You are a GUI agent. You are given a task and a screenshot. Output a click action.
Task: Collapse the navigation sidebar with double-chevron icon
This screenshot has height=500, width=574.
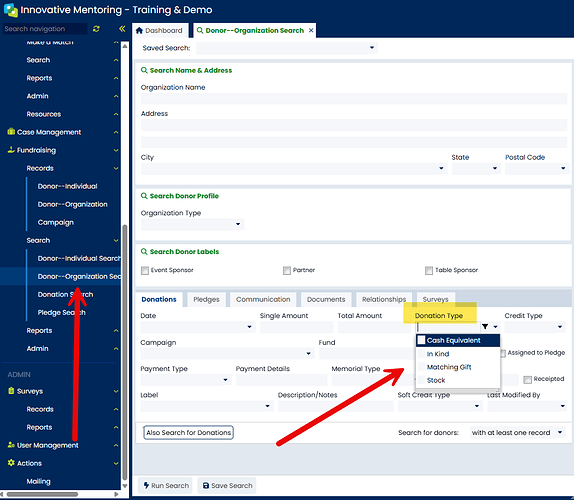point(122,29)
